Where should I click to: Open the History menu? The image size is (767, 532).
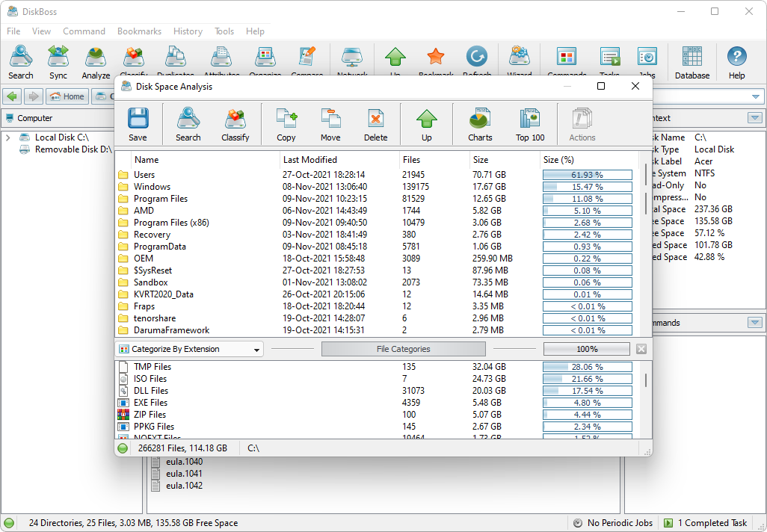coord(188,31)
